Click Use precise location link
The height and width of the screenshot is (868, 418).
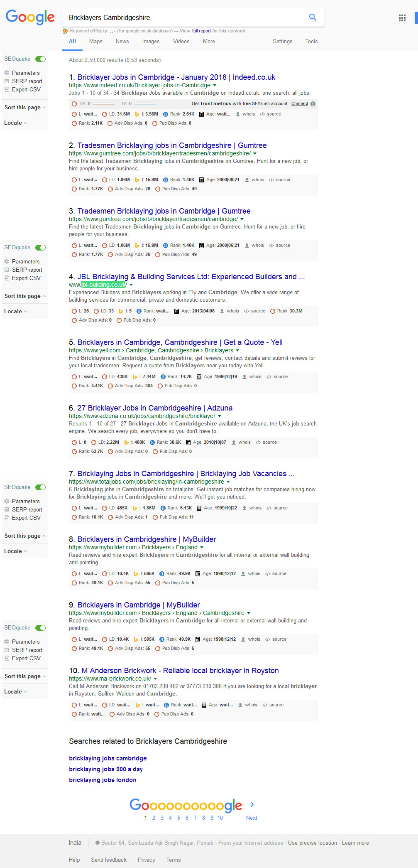(313, 843)
